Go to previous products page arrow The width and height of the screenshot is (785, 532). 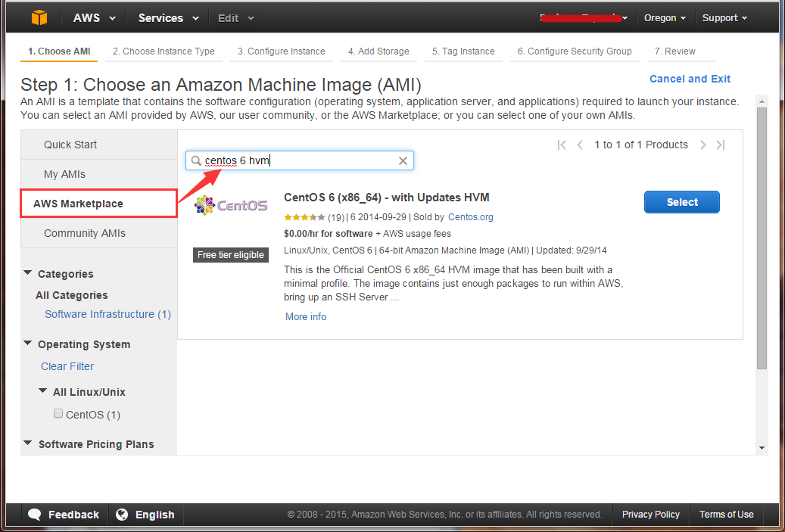click(580, 145)
